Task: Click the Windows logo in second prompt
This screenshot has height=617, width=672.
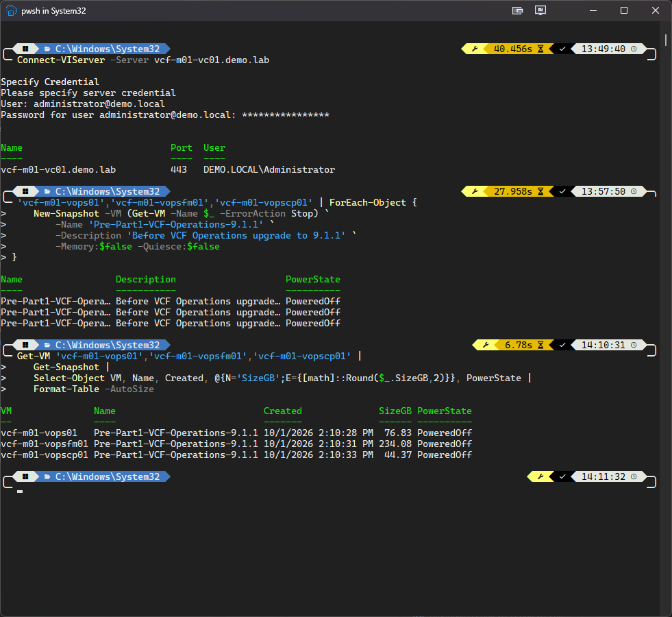Action: coord(26,191)
